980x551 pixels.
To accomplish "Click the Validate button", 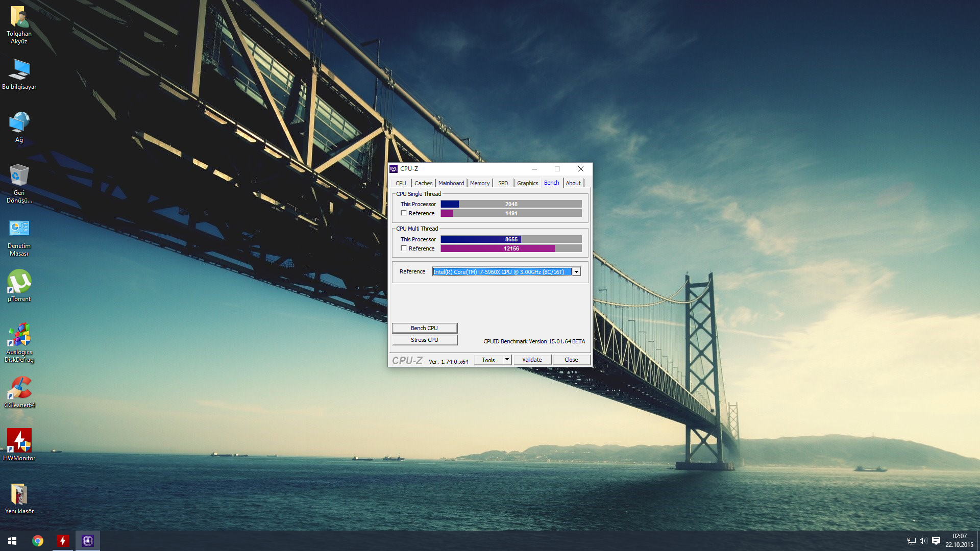I will coord(532,360).
